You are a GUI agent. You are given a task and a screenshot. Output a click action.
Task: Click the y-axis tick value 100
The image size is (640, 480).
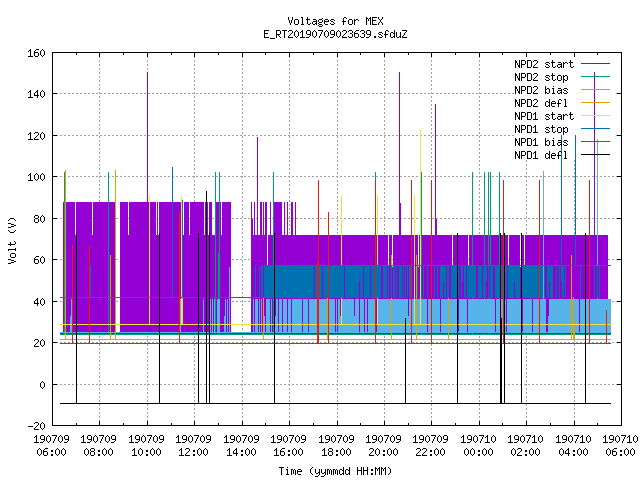tap(37, 177)
